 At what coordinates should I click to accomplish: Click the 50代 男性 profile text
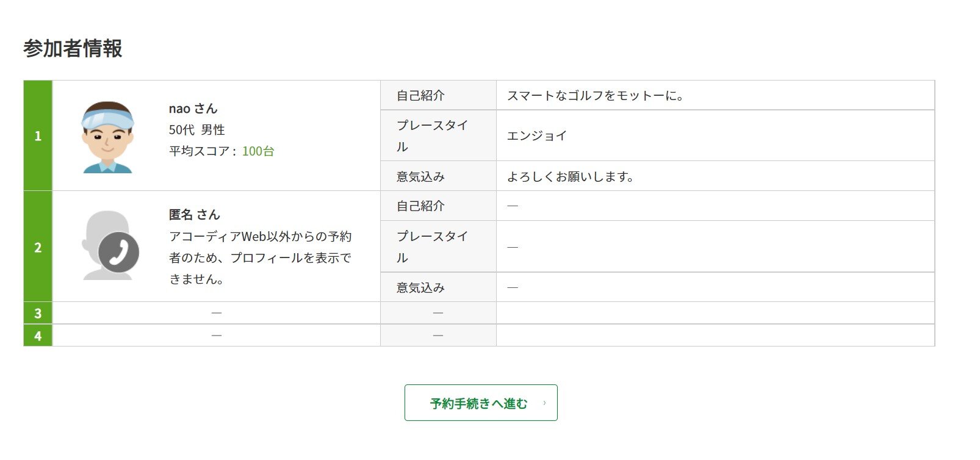[x=196, y=130]
